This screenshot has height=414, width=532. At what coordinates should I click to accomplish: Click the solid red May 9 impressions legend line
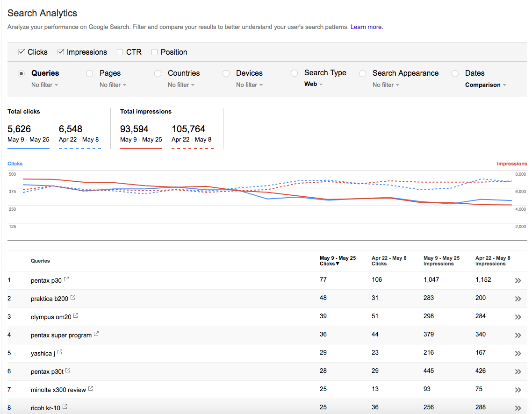(141, 148)
